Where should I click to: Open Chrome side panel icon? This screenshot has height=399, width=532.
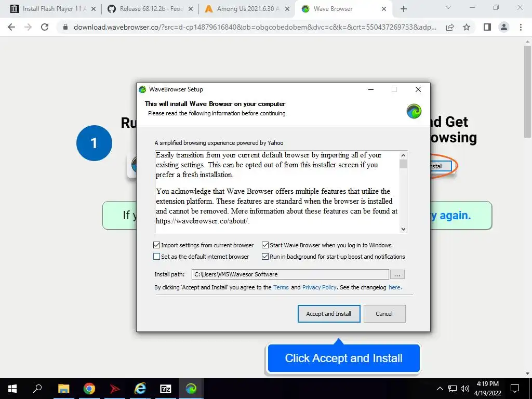pyautogui.click(x=487, y=27)
